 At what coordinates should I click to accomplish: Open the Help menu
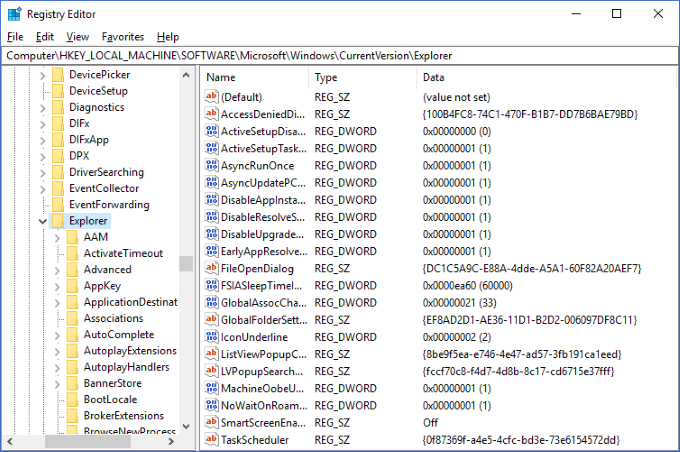pos(168,37)
